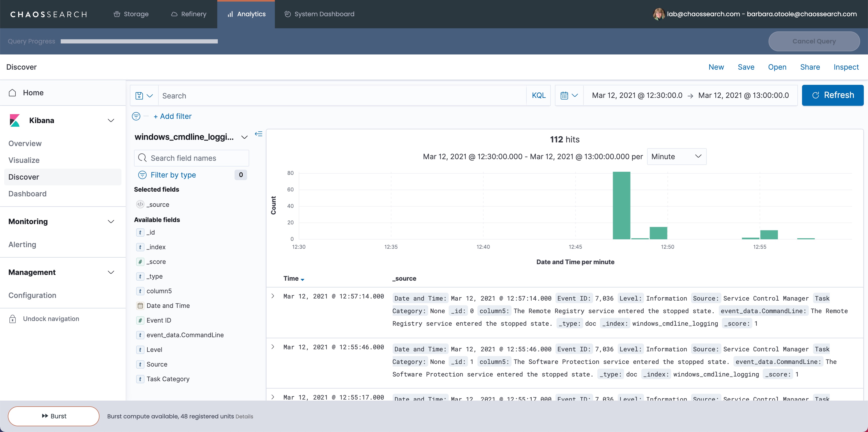
Task: Expand the 12:57:14 log row
Action: pyautogui.click(x=273, y=296)
